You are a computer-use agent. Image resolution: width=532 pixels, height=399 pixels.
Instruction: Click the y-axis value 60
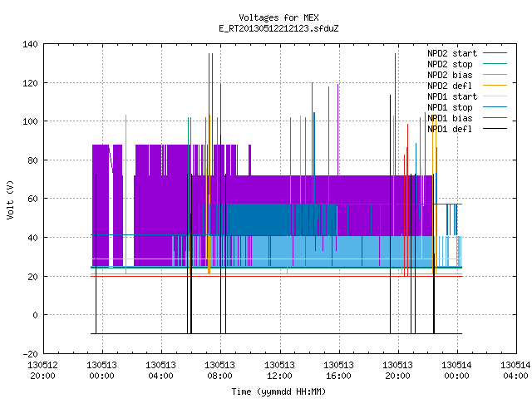tap(32, 199)
